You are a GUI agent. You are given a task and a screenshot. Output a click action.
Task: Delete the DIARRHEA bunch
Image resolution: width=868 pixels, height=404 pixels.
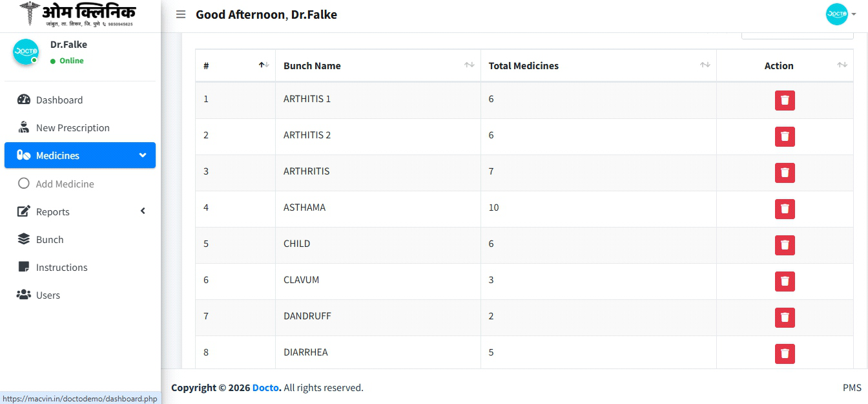click(x=785, y=354)
